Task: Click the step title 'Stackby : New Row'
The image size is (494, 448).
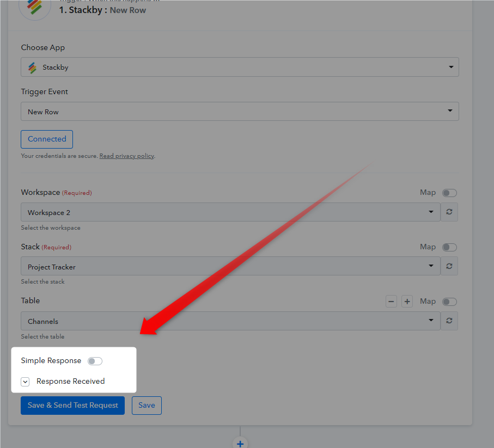Action: (x=103, y=10)
